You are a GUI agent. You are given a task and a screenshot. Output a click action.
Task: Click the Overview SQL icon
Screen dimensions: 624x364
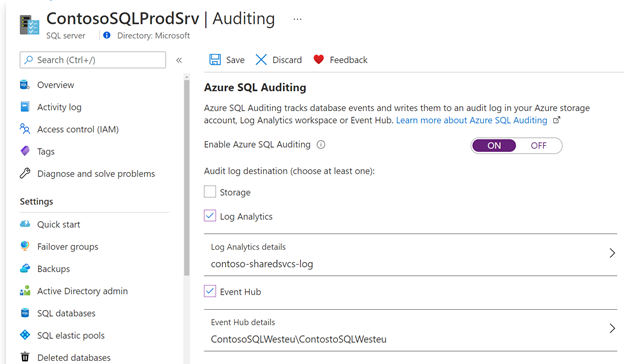pyautogui.click(x=25, y=85)
